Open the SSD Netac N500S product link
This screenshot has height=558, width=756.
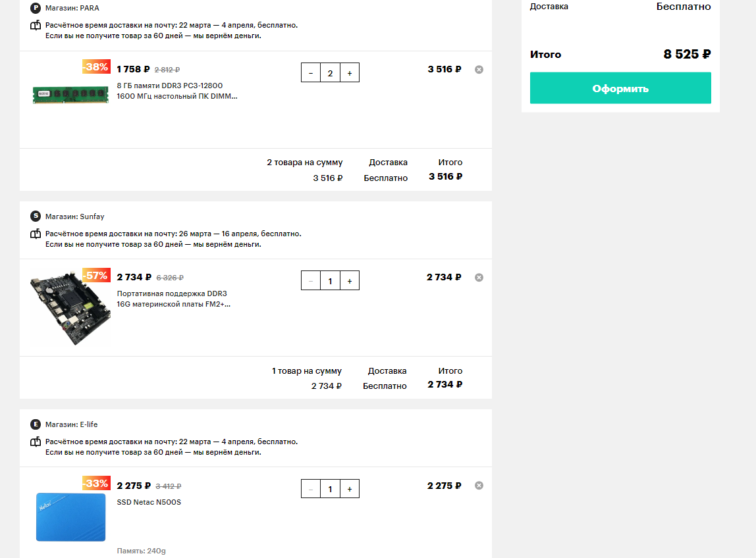(149, 502)
